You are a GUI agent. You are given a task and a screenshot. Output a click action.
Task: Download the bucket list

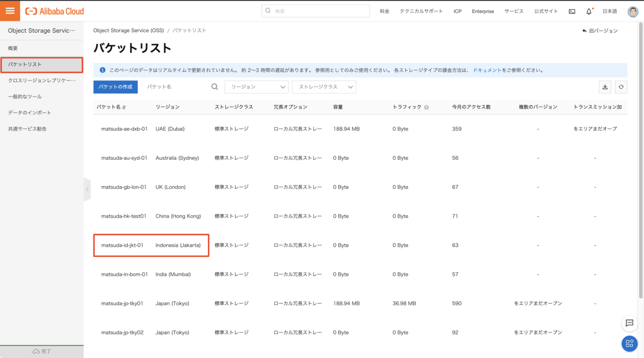point(605,87)
